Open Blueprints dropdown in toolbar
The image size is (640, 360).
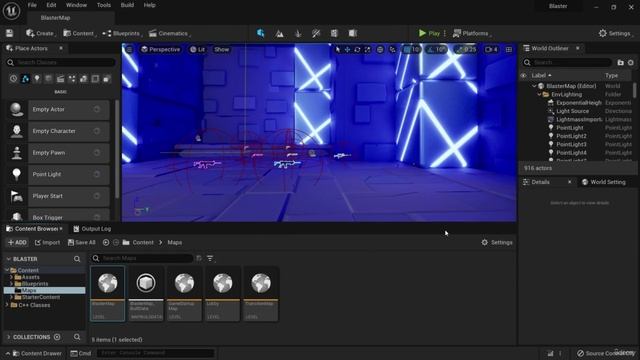(x=122, y=33)
